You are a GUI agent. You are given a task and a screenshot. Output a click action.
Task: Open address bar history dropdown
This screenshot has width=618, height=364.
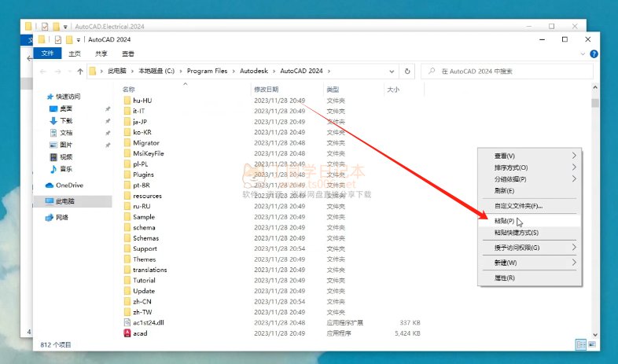pos(393,71)
